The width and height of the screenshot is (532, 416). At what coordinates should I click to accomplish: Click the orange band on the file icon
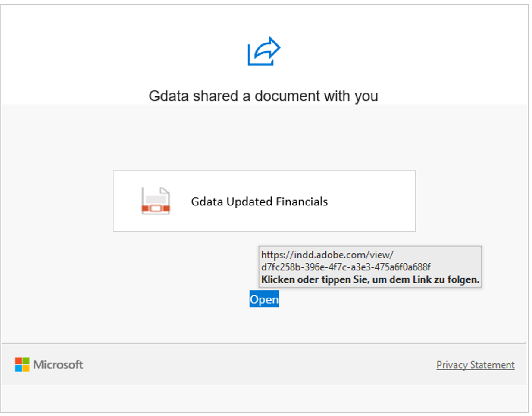tap(156, 209)
